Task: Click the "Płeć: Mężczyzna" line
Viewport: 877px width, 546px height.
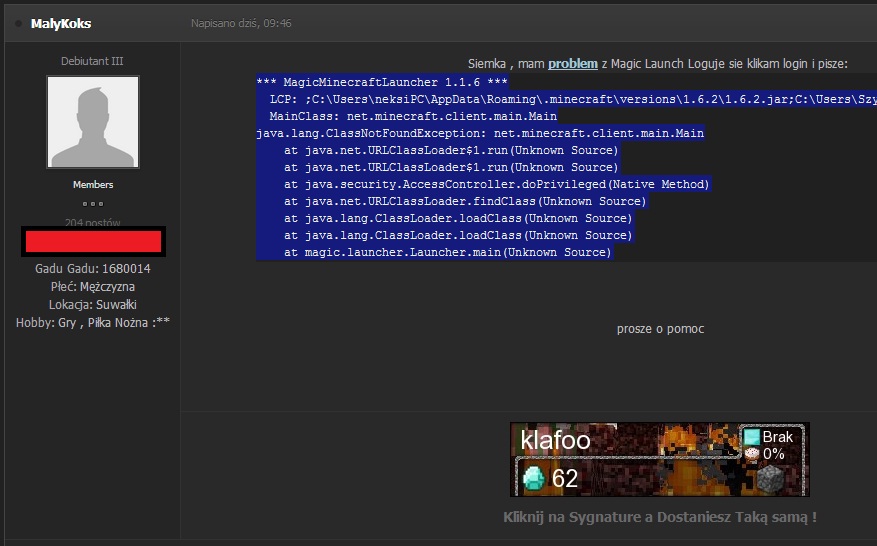Action: 93,287
